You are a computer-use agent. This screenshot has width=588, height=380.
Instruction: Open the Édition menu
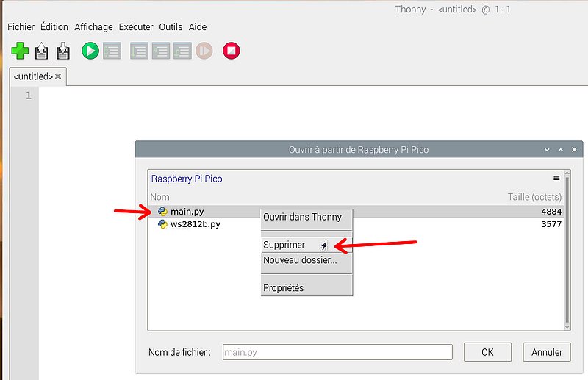click(x=54, y=27)
